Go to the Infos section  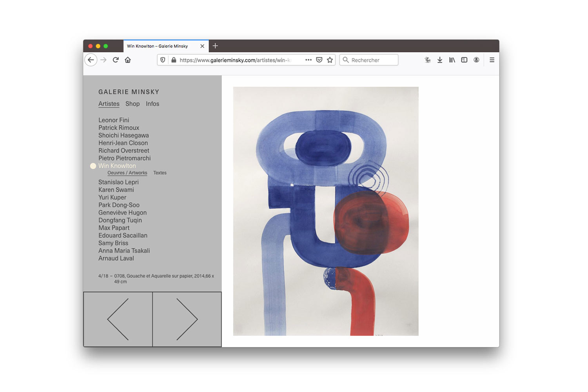152,104
